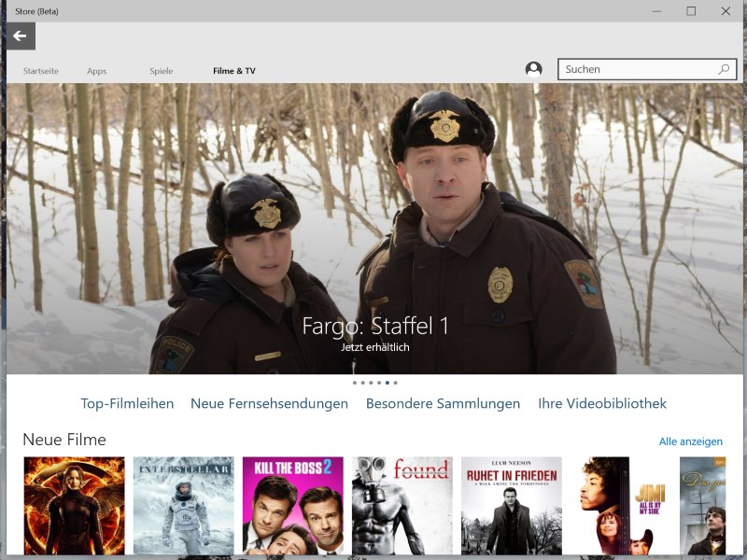Open Top-Filmleihen link
Viewport: 747px width, 560px height.
127,403
